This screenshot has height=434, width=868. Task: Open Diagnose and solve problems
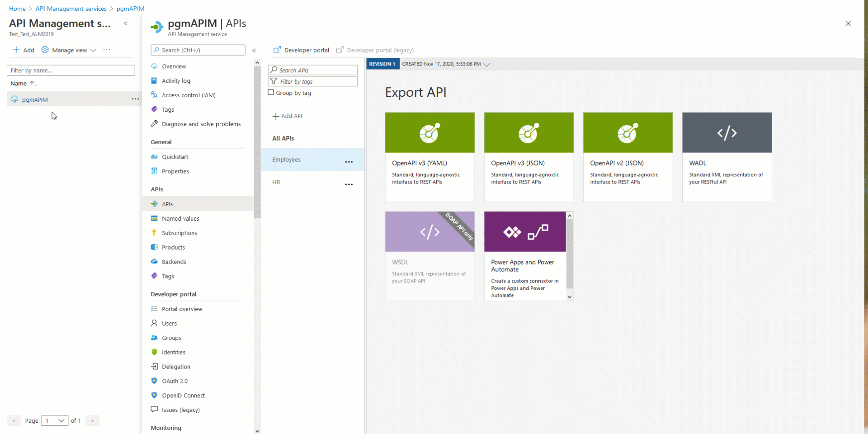click(x=201, y=124)
